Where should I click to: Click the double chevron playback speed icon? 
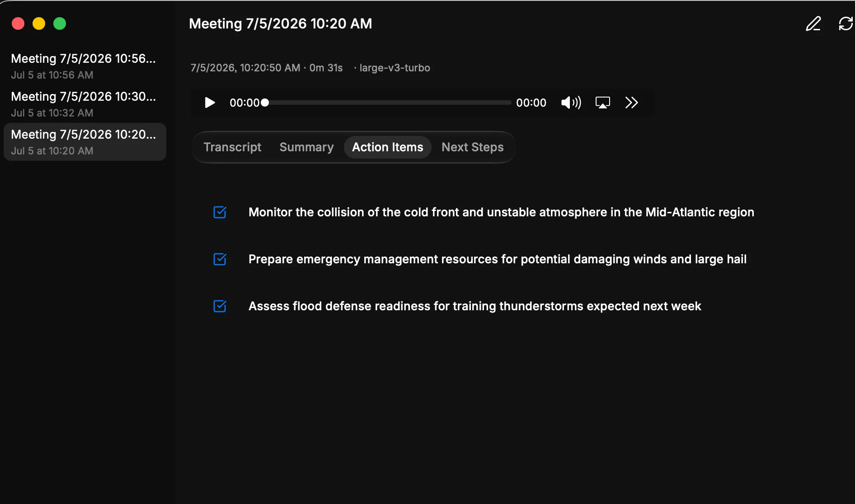631,103
